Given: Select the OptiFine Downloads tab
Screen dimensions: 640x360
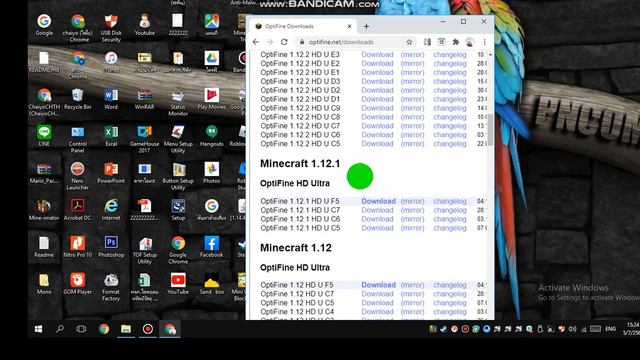Looking at the screenshot, I should (x=303, y=26).
